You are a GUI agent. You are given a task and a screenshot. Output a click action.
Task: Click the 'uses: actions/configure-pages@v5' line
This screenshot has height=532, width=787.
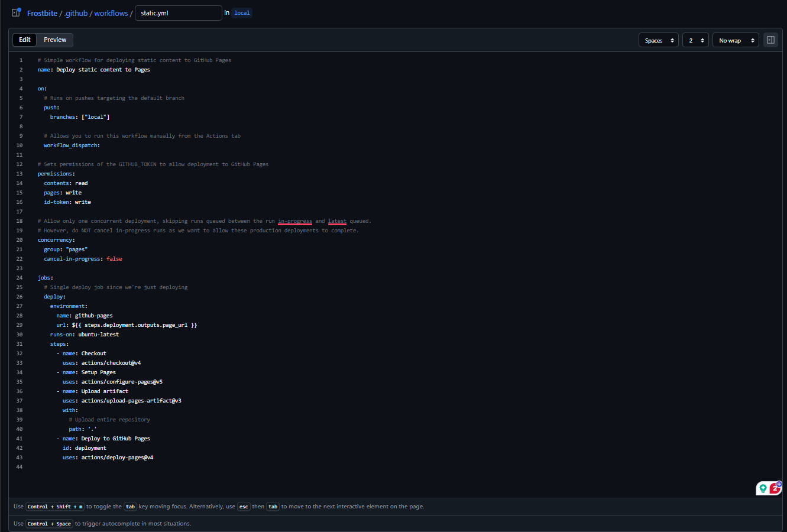[x=112, y=382]
